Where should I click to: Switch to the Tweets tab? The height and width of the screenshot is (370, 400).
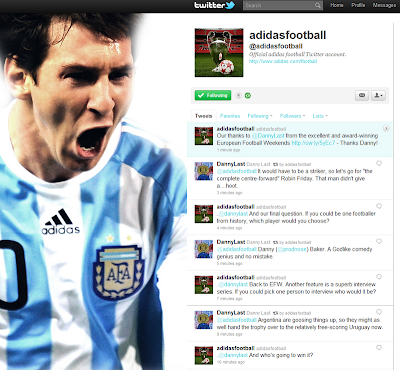click(x=204, y=116)
